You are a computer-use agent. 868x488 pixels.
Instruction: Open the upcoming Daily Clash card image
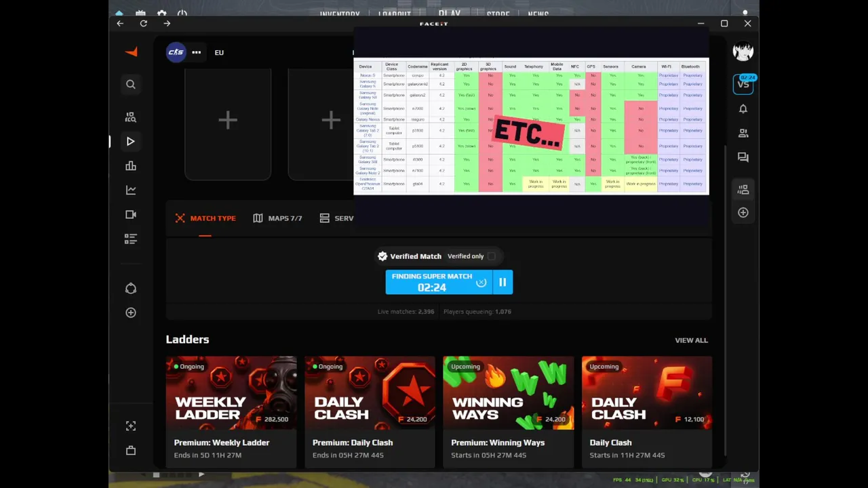pyautogui.click(x=647, y=393)
